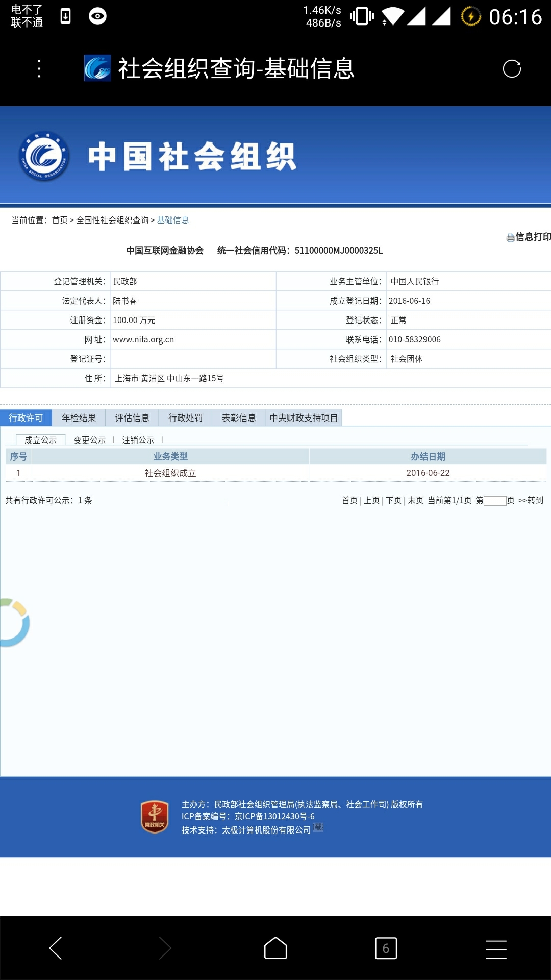Click the 首页 breadcrumb link
This screenshot has height=980, width=551.
60,220
